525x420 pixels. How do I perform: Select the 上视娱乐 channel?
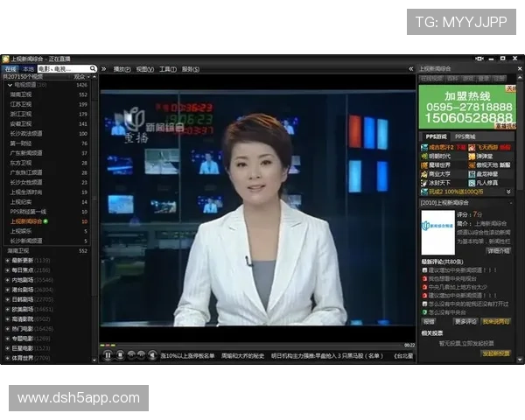tap(47, 231)
